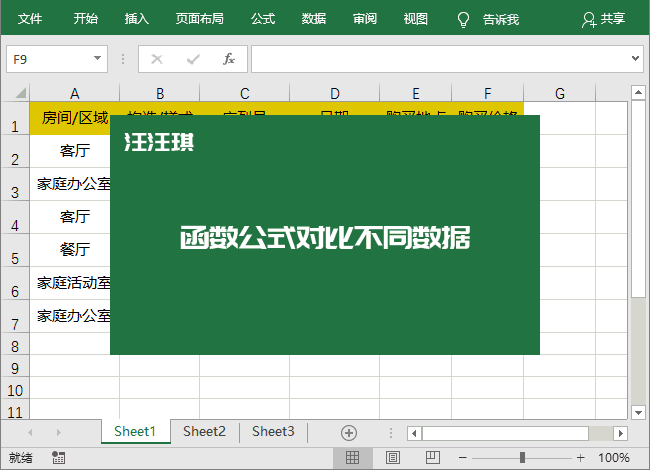This screenshot has width=650, height=470.
Task: Click the macro recording icon in status bar
Action: click(x=58, y=458)
